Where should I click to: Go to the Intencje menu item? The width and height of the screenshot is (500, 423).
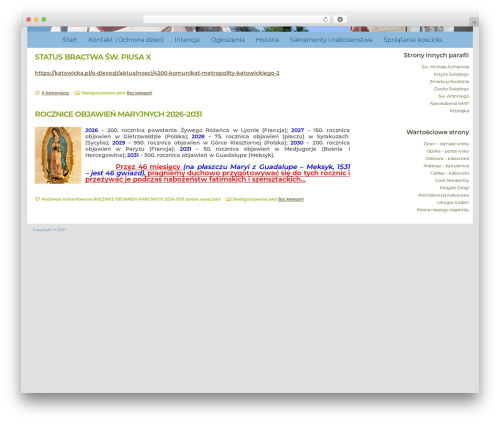187,40
